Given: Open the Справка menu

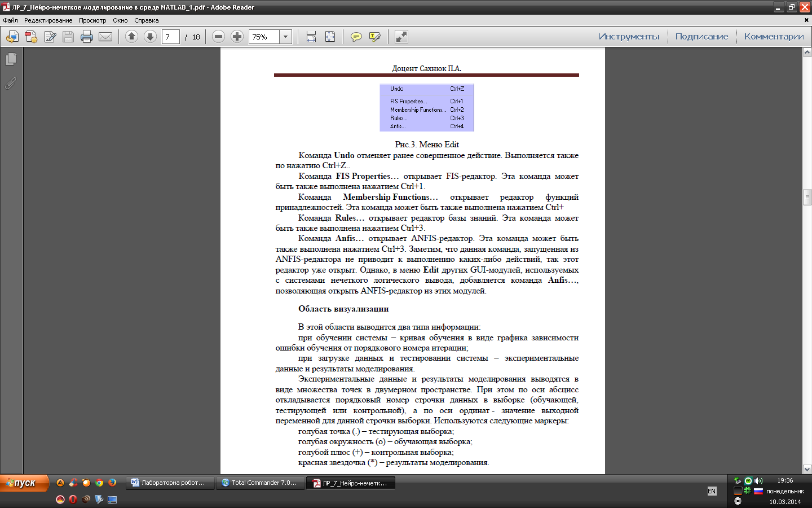Looking at the screenshot, I should (x=147, y=20).
